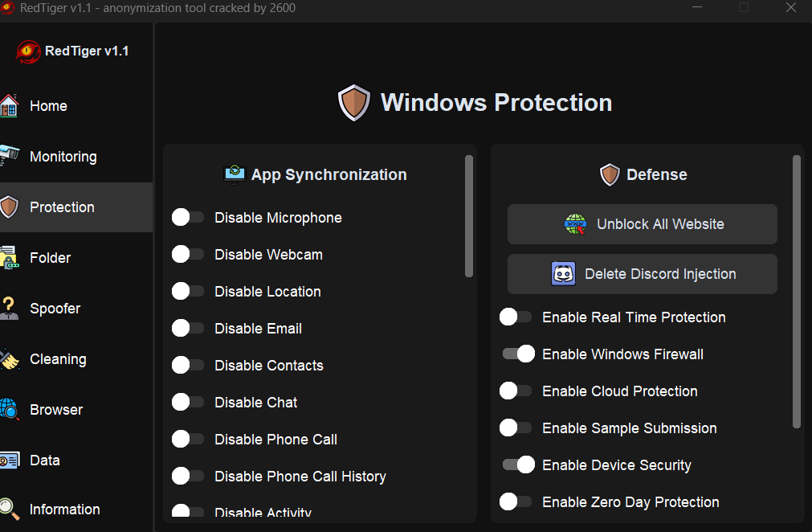Viewport: 812px width, 532px height.
Task: Click Unblock All Website button
Action: (643, 224)
